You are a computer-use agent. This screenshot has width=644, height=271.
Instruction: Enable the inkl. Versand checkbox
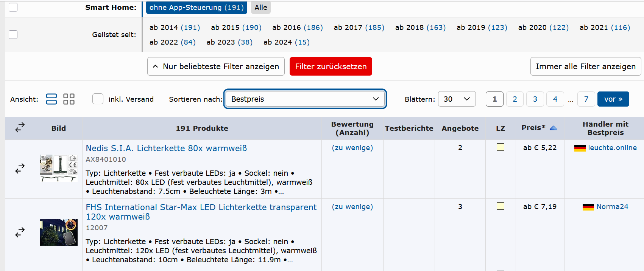coord(98,99)
